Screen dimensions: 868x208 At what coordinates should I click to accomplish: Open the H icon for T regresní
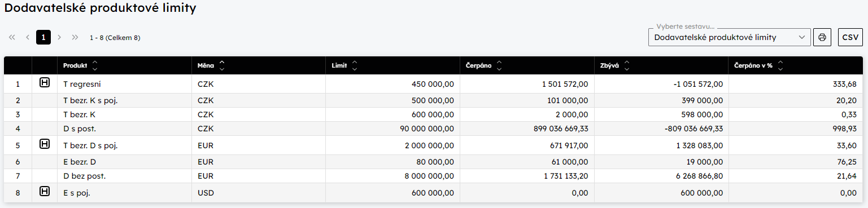pos(45,83)
